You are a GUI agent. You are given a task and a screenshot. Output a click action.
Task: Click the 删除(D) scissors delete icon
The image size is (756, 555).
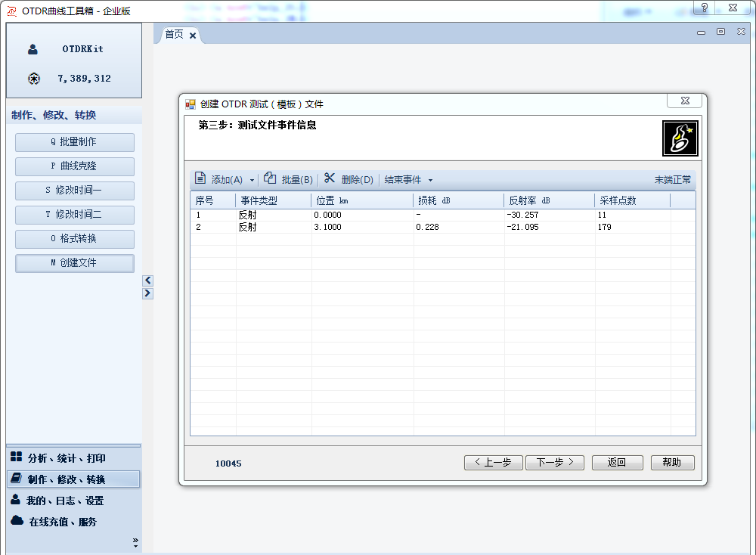click(x=330, y=178)
